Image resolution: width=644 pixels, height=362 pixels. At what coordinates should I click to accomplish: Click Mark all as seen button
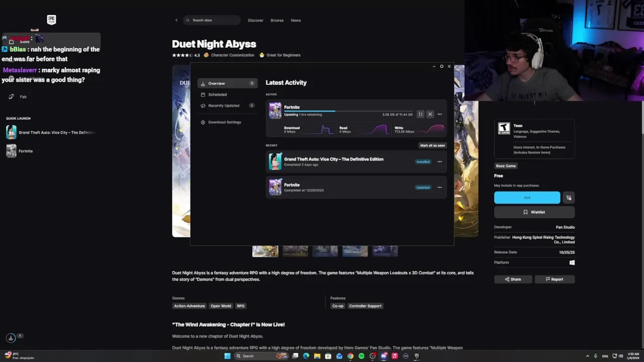433,145
